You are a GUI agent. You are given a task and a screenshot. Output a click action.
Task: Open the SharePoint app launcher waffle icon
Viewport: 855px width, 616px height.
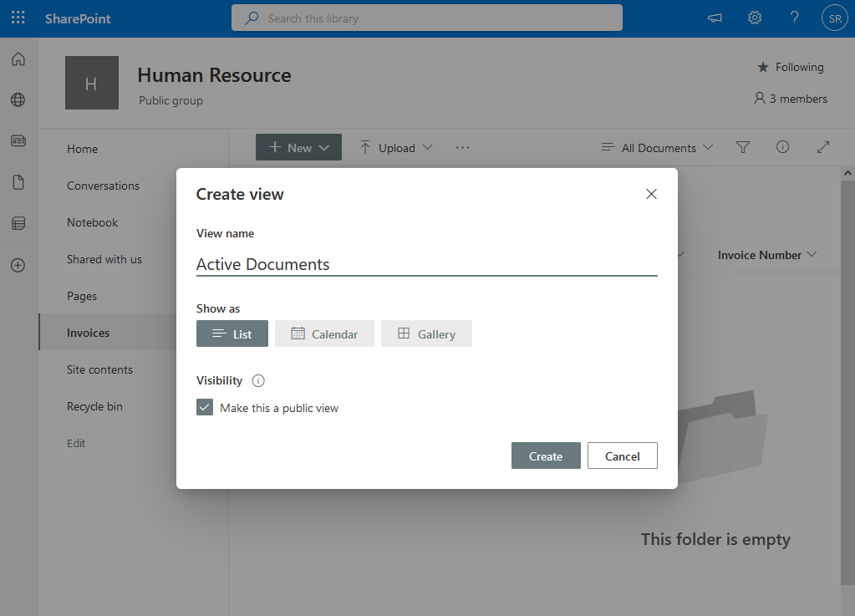18,17
